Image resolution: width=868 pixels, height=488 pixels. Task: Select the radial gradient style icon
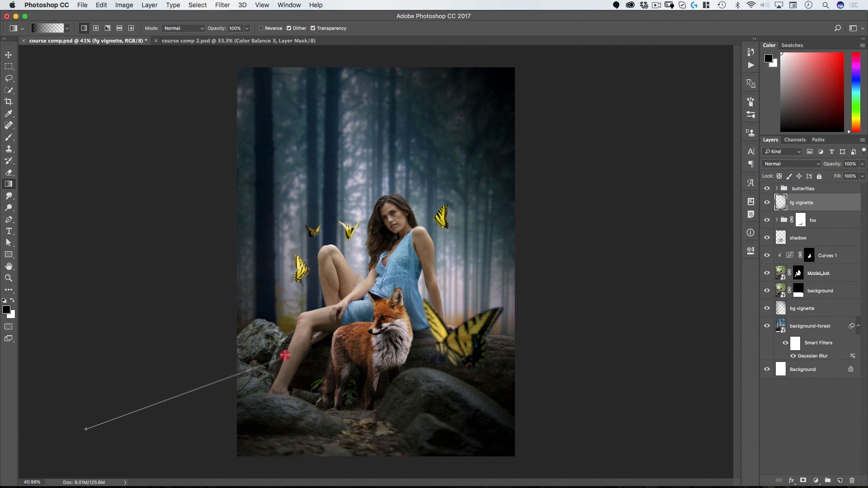pos(96,28)
